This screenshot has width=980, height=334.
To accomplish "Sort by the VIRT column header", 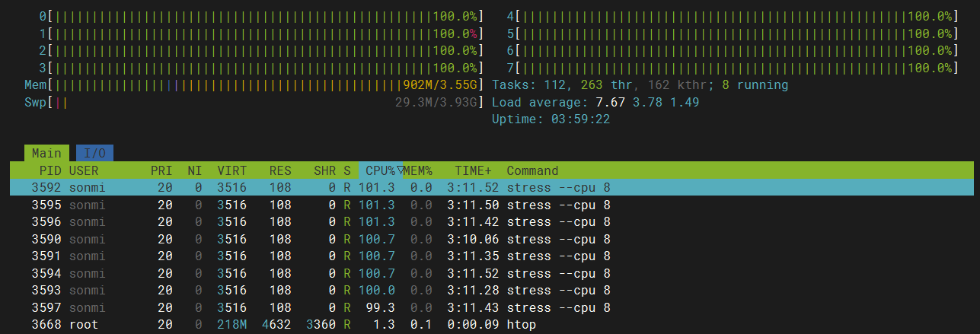I will [x=231, y=170].
